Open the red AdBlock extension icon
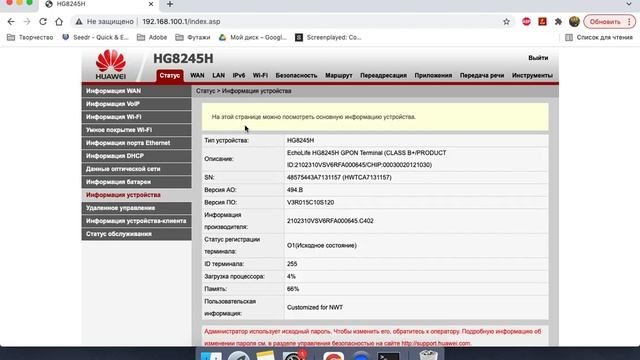 click(x=527, y=22)
